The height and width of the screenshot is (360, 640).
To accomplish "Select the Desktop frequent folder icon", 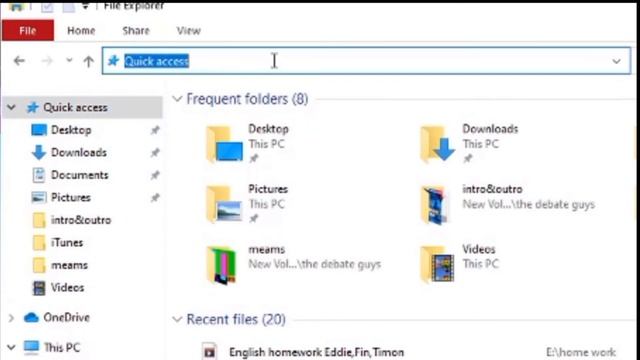I will pos(224,144).
